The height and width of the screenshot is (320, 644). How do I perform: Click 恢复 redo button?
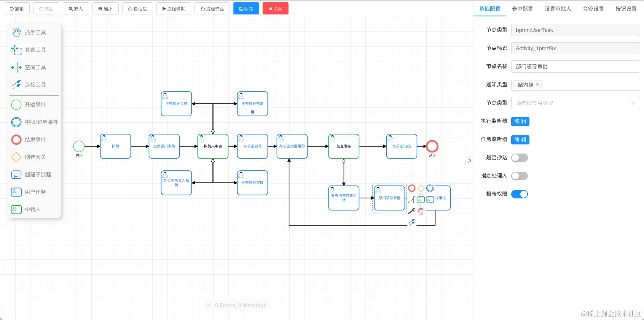tap(46, 8)
